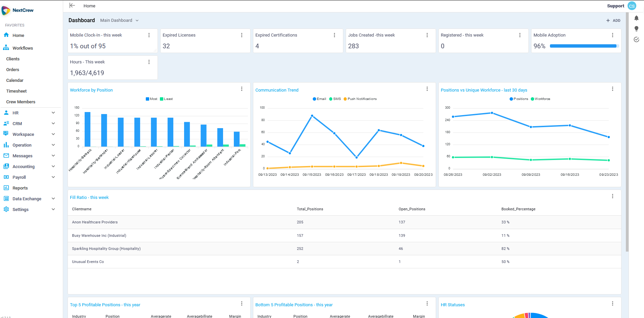Image resolution: width=644 pixels, height=318 pixels.
Task: Open the lightbulb tips icon
Action: click(x=636, y=29)
